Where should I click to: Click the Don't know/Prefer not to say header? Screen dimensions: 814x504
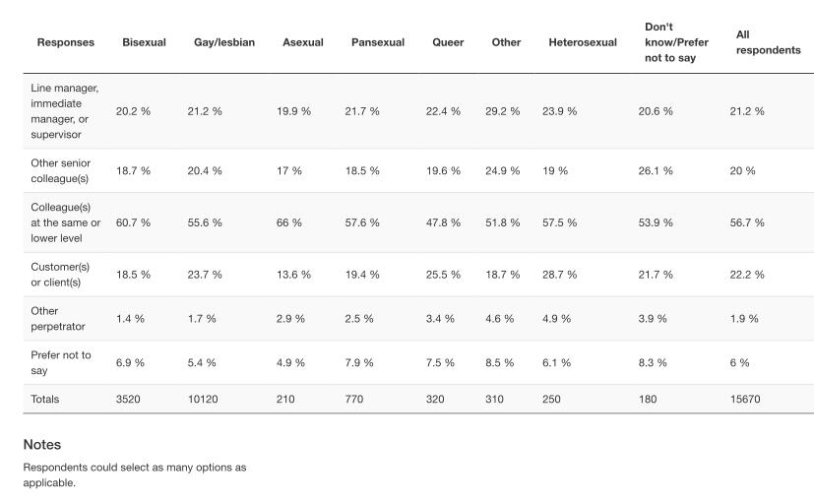point(676,42)
